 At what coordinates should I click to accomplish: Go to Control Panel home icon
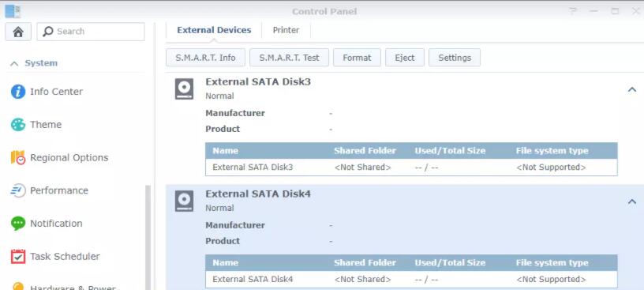[18, 32]
